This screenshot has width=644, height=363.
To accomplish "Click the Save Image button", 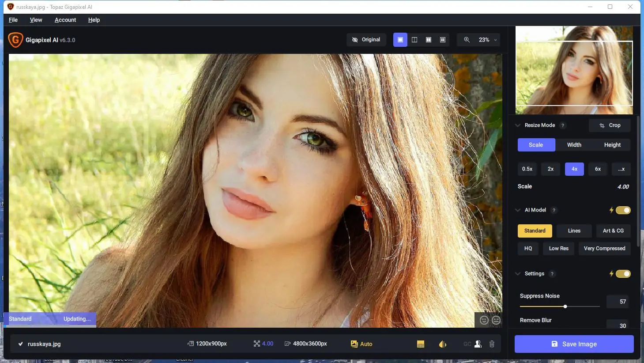I will [x=574, y=344].
